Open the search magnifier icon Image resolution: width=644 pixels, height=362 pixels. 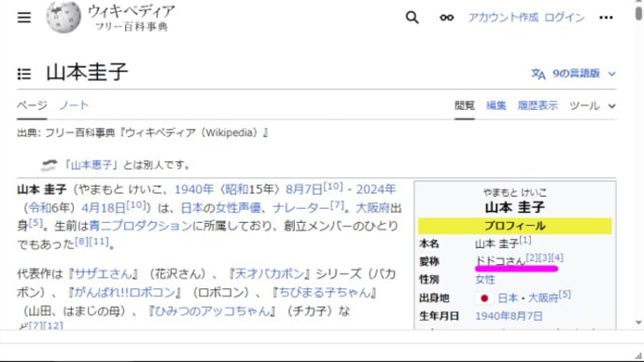click(x=412, y=17)
